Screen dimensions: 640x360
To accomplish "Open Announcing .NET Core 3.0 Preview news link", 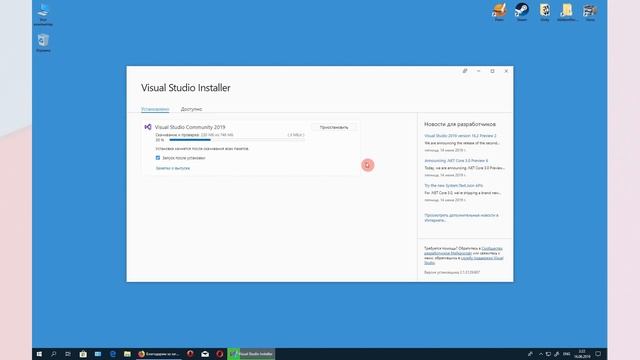I will click(x=456, y=161).
